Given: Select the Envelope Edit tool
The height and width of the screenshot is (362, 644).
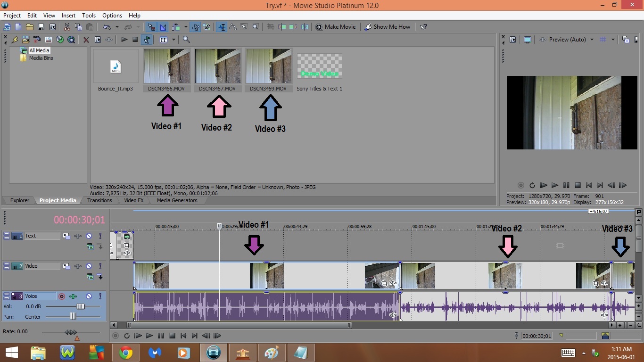Looking at the screenshot, I should (x=233, y=27).
